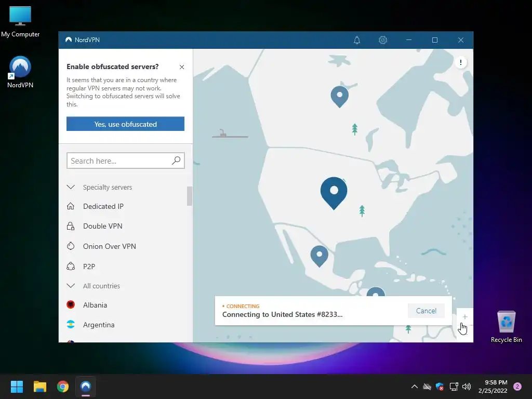
Task: Select the P2P server icon
Action: click(x=71, y=266)
